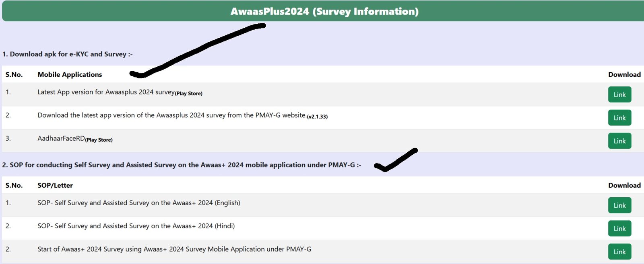Click the 'AwaasPlus2024 (Survey Information)' header title
The height and width of the screenshot is (264, 644).
[x=324, y=11]
